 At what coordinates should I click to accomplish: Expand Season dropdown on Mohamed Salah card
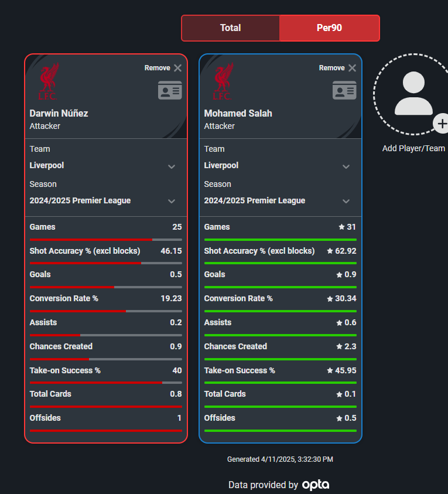[346, 201]
